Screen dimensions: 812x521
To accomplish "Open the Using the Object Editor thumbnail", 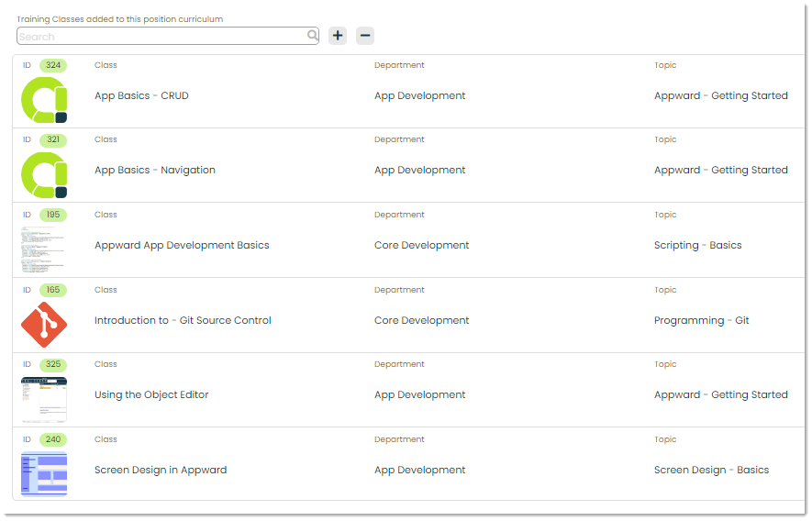I will pos(44,399).
